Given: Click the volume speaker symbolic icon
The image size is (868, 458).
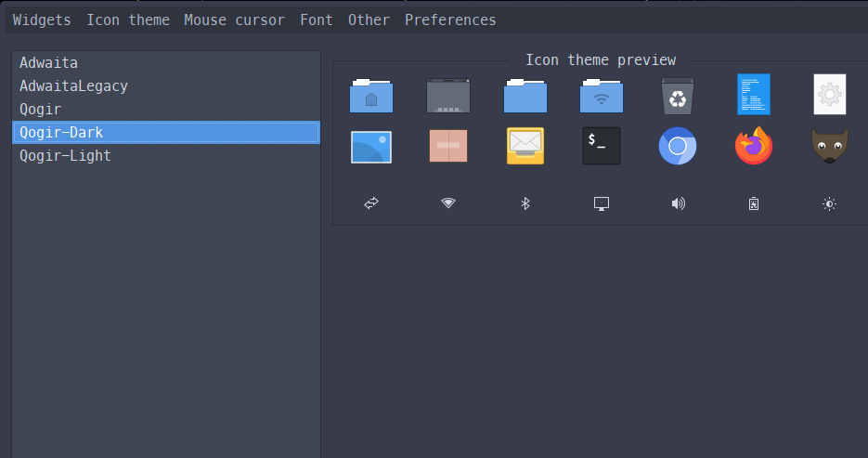Looking at the screenshot, I should [x=678, y=203].
